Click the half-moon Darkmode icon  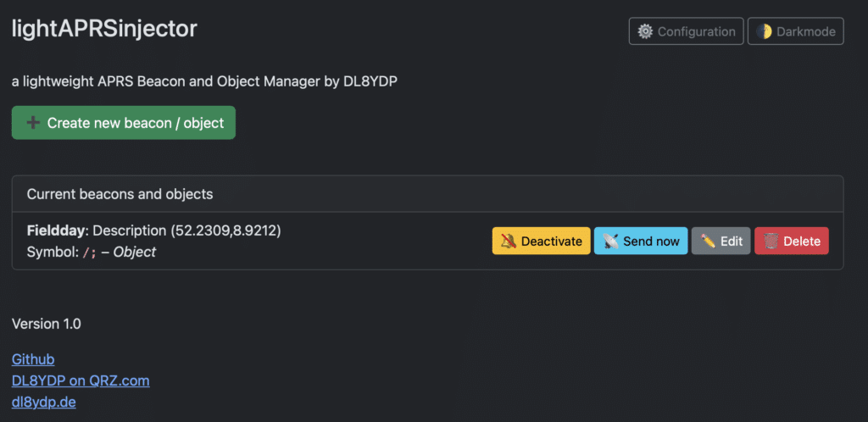click(x=764, y=31)
